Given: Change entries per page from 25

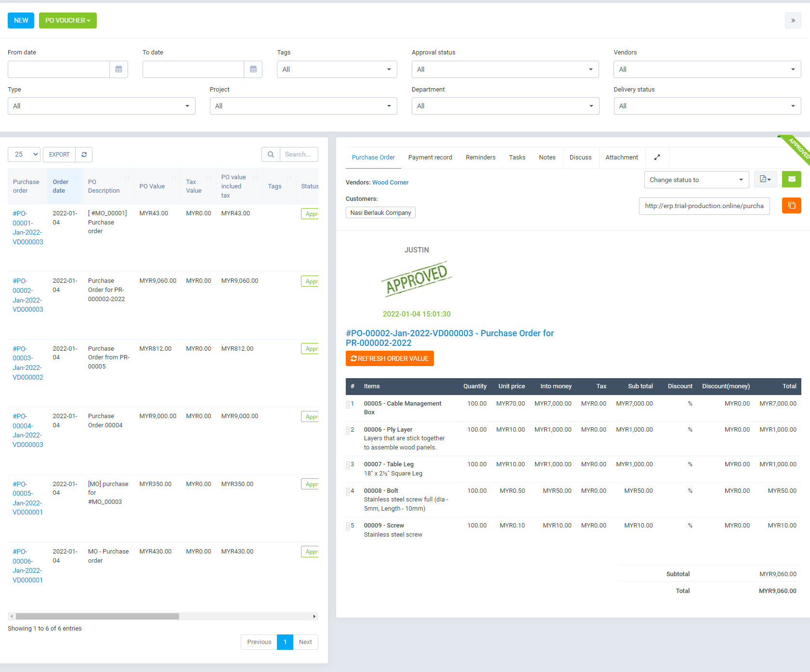Looking at the screenshot, I should [x=24, y=154].
